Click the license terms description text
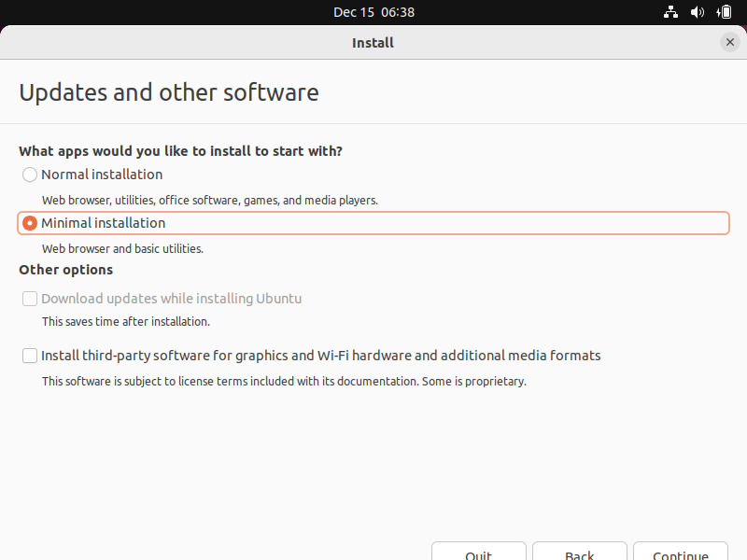747x560 pixels. (284, 381)
